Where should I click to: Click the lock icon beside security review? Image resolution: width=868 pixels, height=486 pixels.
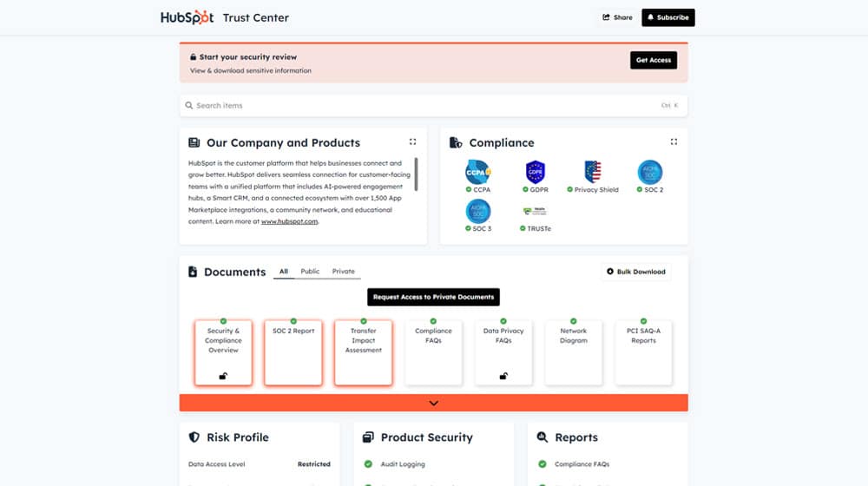coord(194,57)
